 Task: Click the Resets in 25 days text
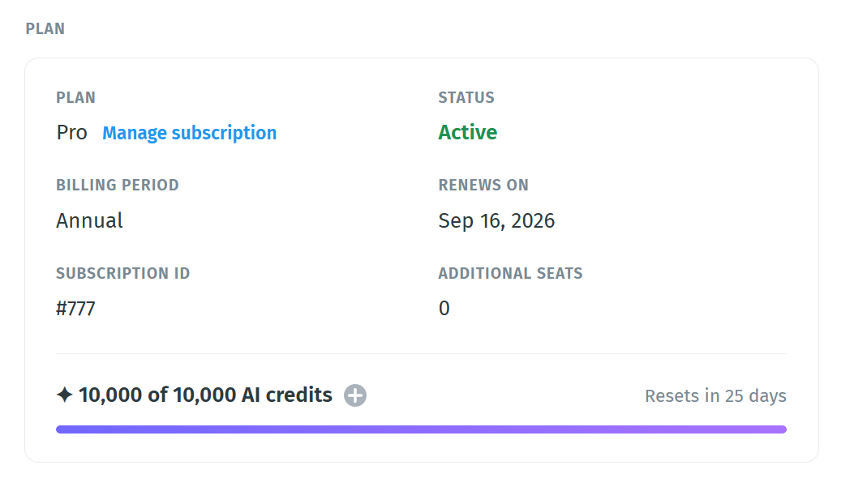click(715, 395)
